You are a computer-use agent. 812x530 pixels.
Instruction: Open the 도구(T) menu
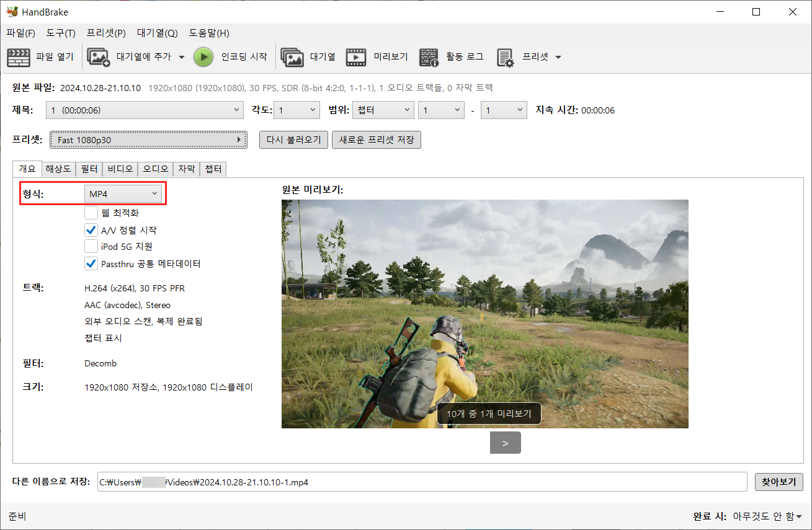[60, 33]
